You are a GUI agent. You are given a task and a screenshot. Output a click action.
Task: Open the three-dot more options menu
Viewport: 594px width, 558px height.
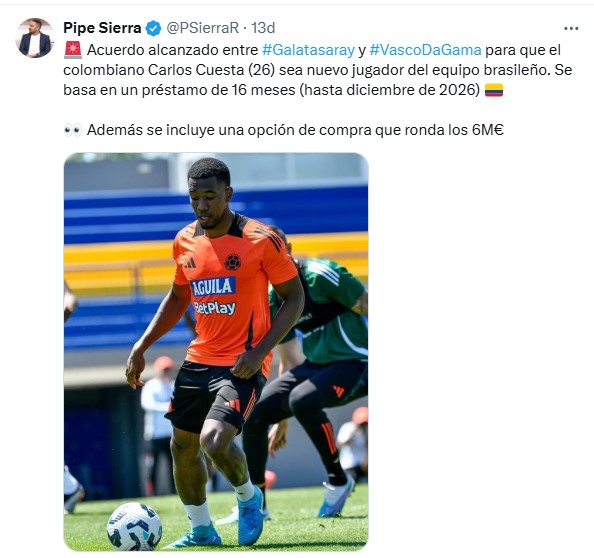pyautogui.click(x=571, y=28)
